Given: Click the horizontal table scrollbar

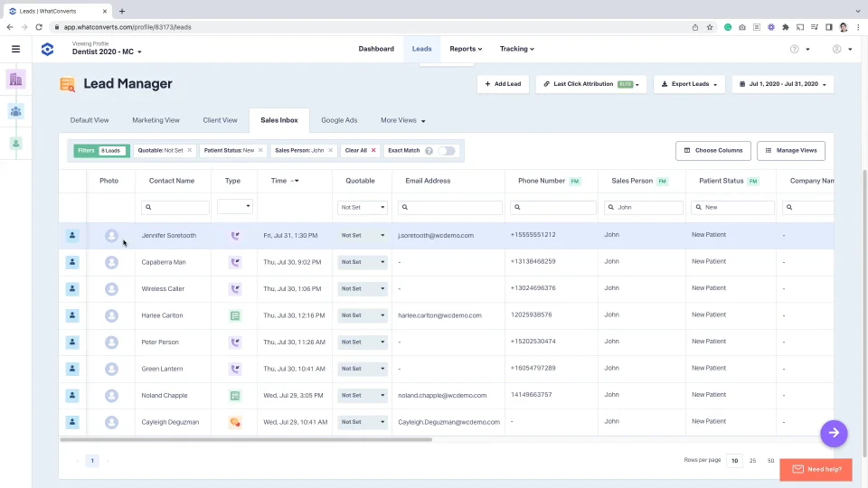Looking at the screenshot, I should pos(246,439).
